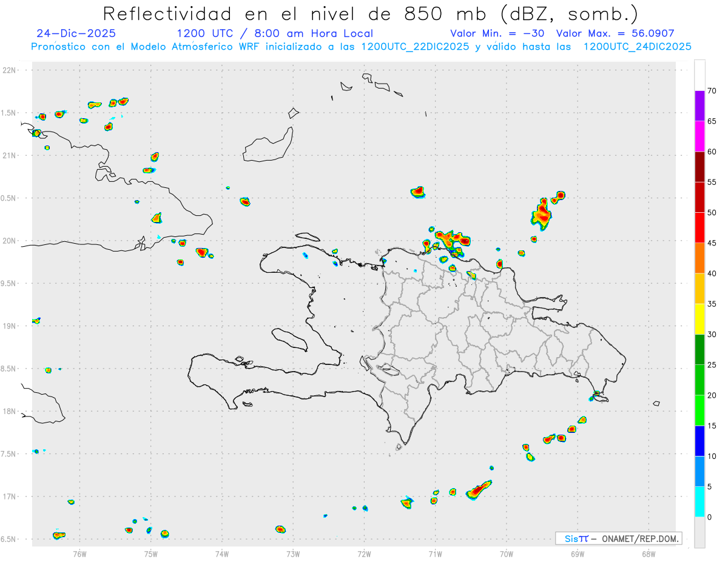Click the purple 65-70 dBZ colorbar segment
Image resolution: width=728 pixels, height=562 pixels.
(x=699, y=106)
